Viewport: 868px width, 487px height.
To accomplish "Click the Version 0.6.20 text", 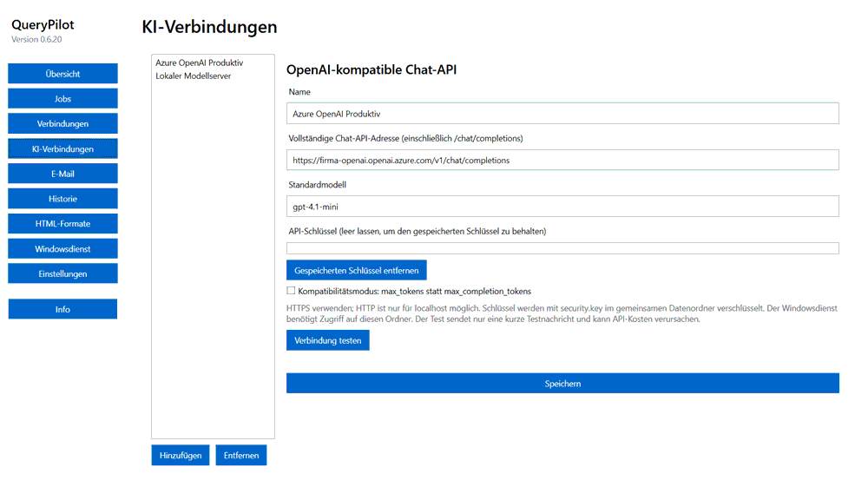I will click(36, 39).
